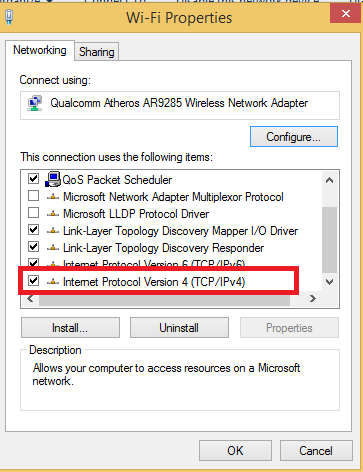This screenshot has height=472, width=363.
Task: Click the Install... button
Action: coord(70,328)
